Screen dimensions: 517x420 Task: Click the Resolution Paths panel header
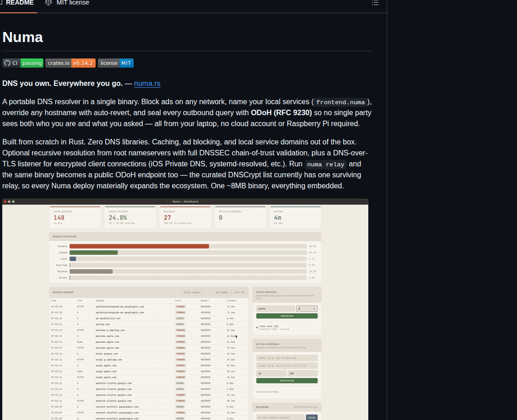click(185, 237)
